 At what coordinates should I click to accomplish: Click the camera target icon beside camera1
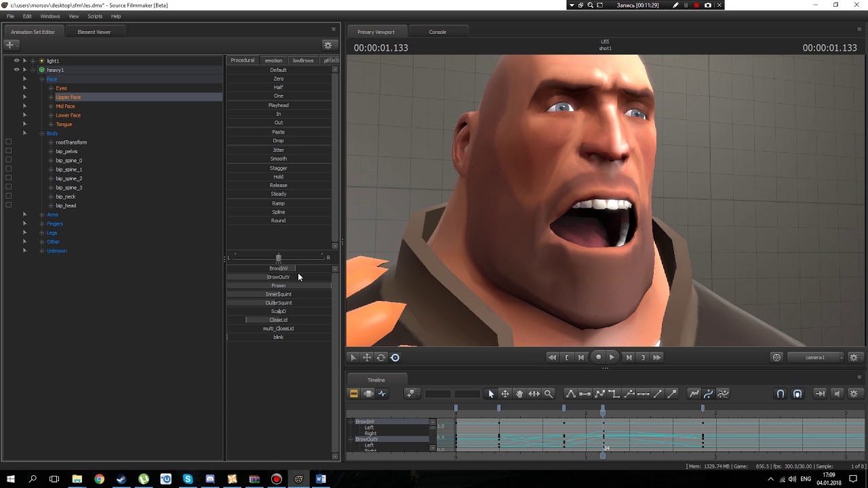pyautogui.click(x=777, y=357)
